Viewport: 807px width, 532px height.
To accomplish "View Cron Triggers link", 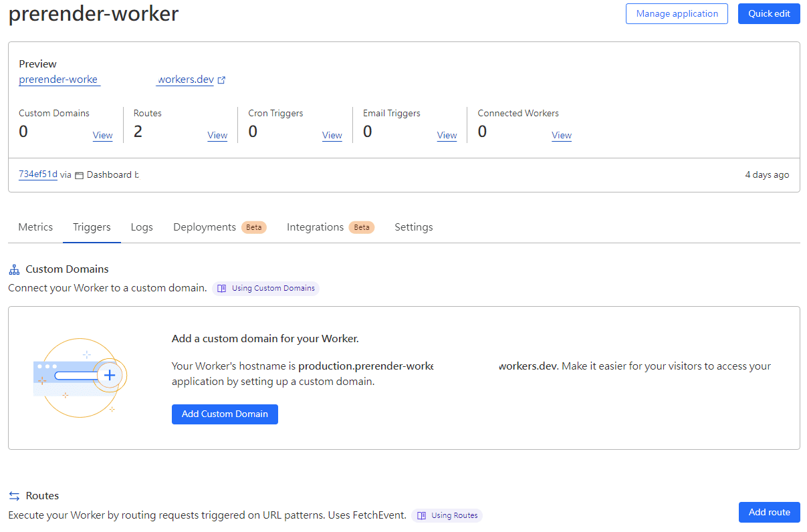I will [x=332, y=135].
